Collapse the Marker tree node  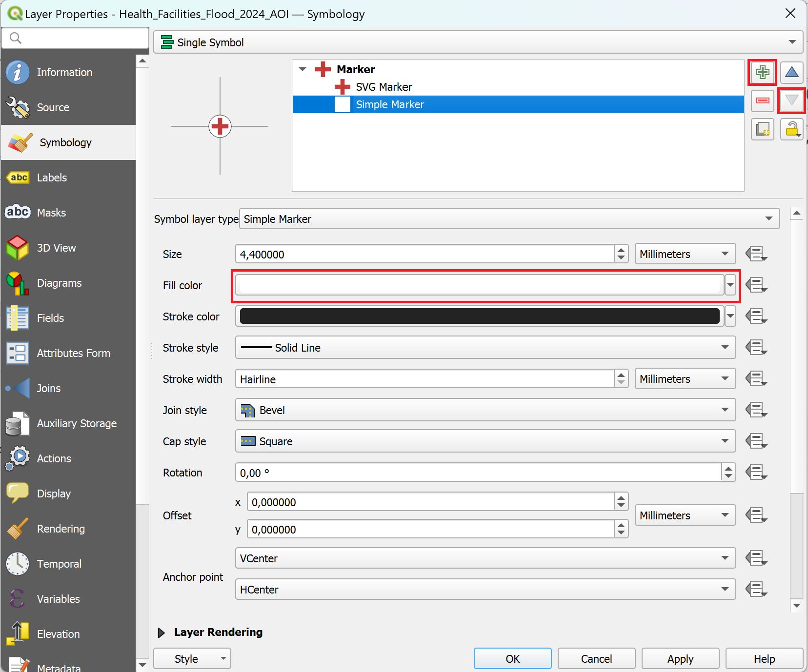coord(303,69)
